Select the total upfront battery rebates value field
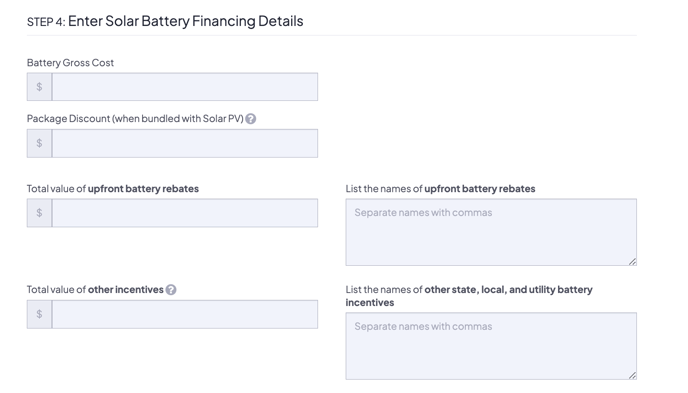Image resolution: width=688 pixels, height=393 pixels. point(185,213)
